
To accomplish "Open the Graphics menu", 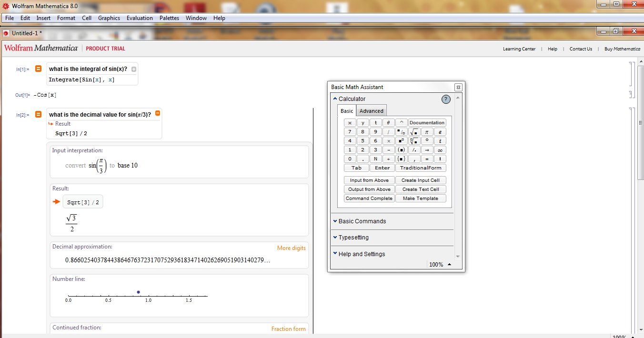I will [x=109, y=18].
